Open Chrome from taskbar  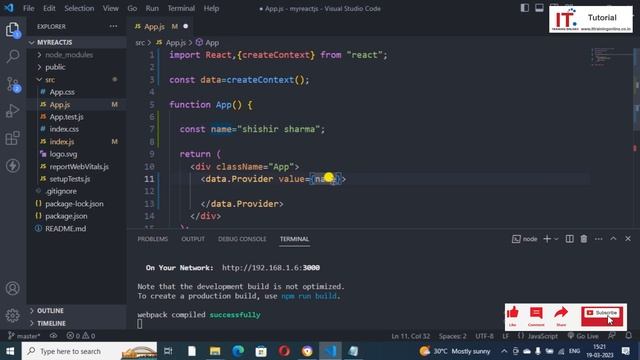307,351
